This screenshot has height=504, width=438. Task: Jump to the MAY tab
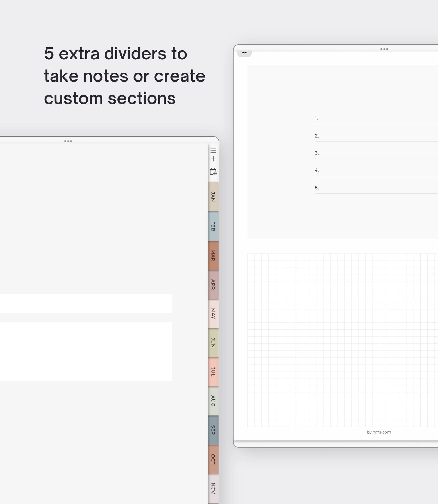tap(213, 314)
